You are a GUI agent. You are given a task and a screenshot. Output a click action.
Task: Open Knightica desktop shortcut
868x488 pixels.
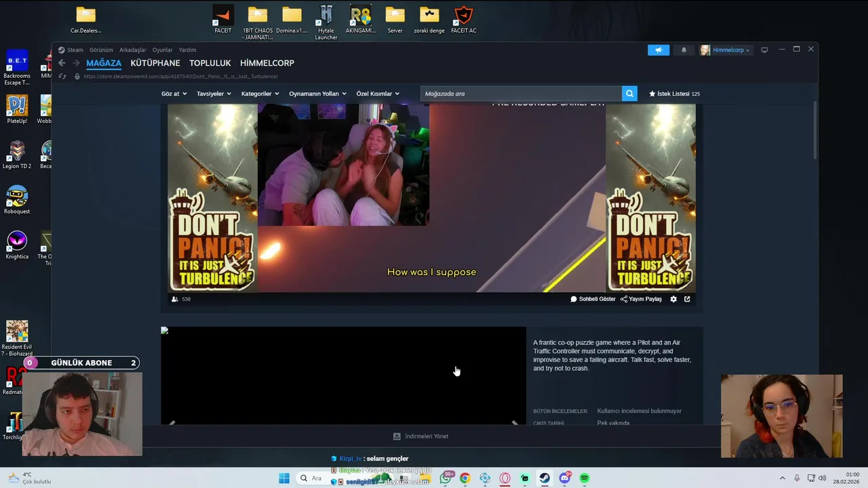[17, 245]
